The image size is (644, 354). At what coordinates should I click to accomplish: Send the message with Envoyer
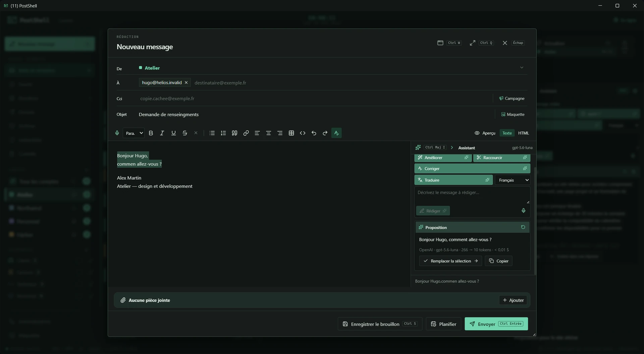(496, 324)
